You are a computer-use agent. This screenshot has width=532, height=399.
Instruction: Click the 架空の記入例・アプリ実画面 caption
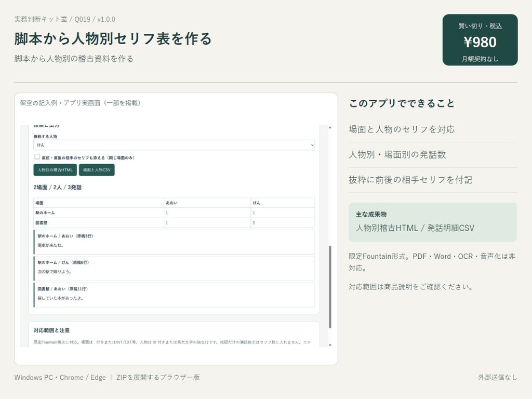coord(80,103)
